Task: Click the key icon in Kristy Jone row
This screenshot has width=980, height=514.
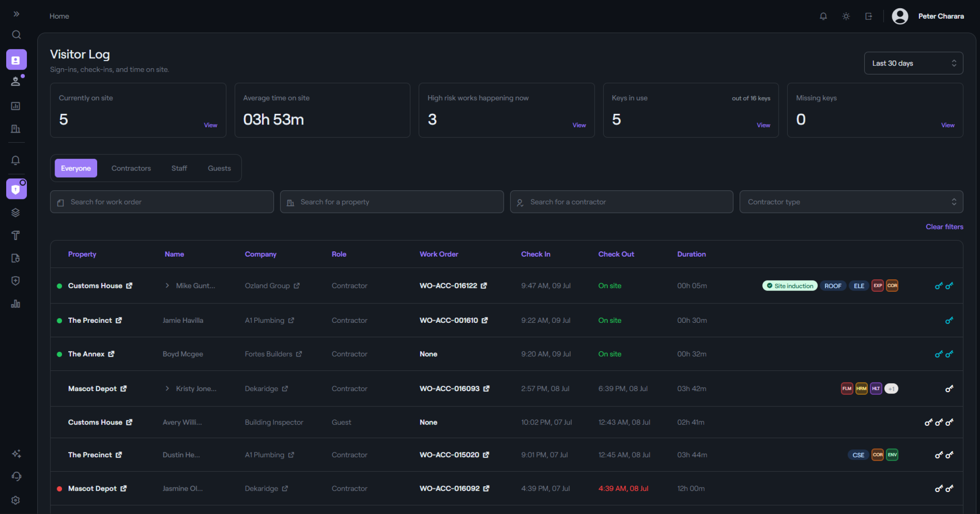Action: click(x=949, y=389)
